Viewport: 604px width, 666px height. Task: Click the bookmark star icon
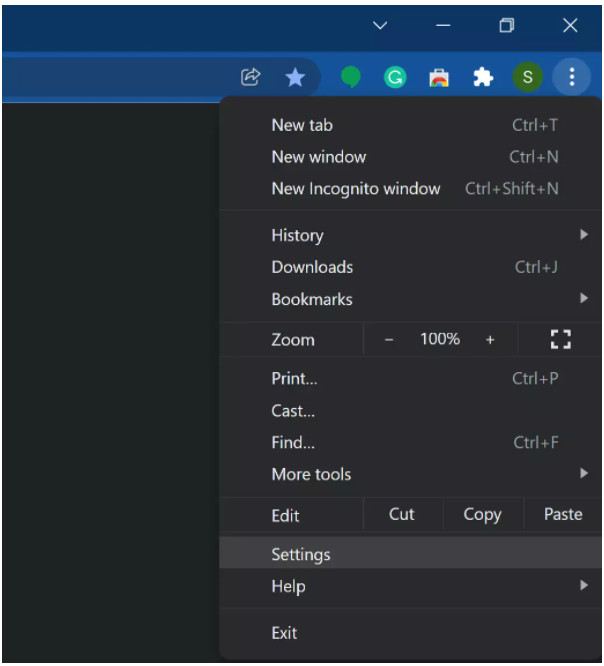click(x=295, y=77)
